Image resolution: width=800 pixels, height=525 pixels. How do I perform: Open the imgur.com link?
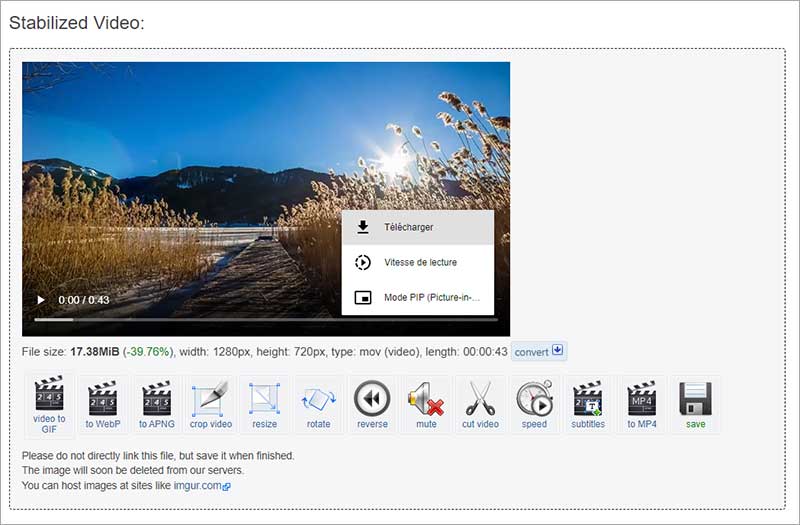click(x=200, y=486)
